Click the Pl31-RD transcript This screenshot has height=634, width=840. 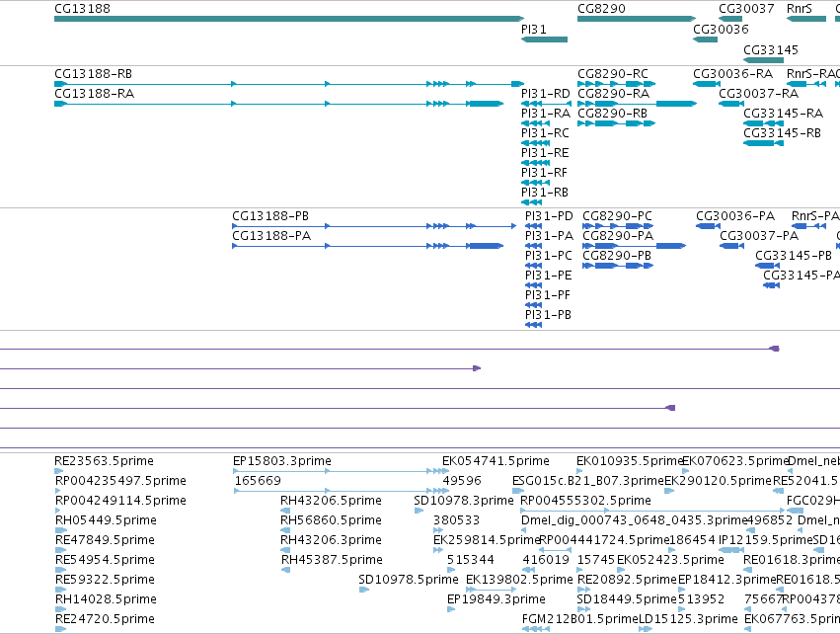(x=546, y=104)
